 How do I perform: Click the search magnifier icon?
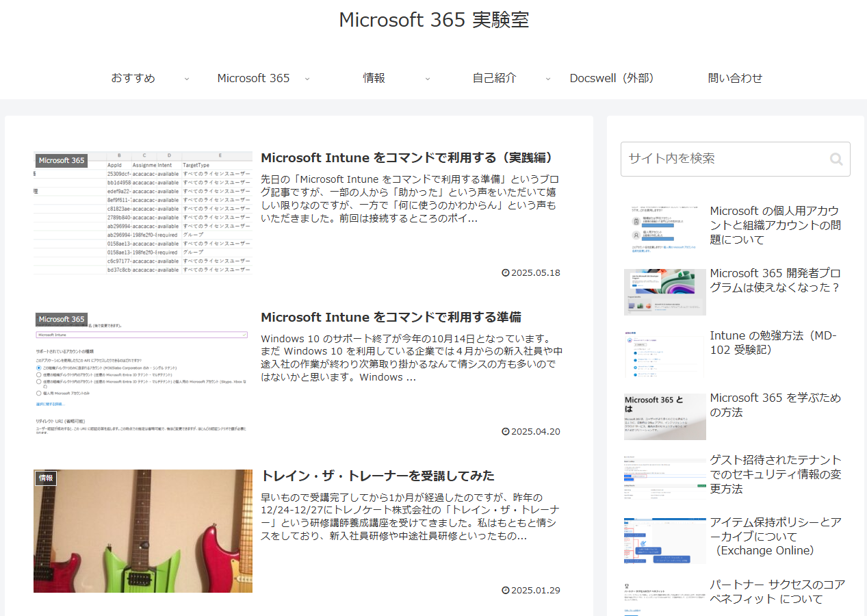(x=836, y=159)
